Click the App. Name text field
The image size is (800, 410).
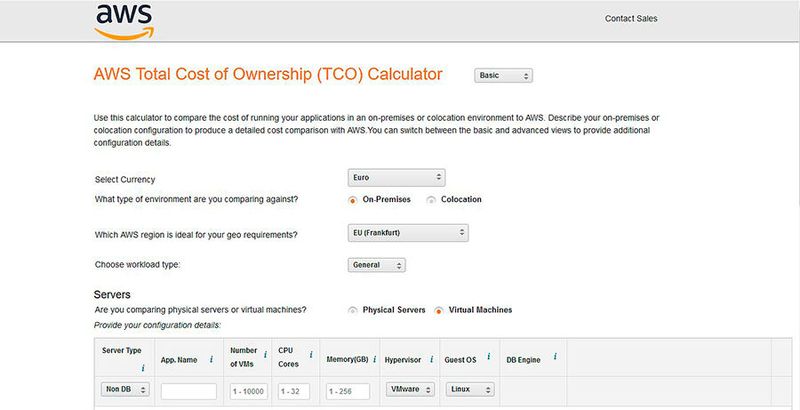[x=189, y=391]
